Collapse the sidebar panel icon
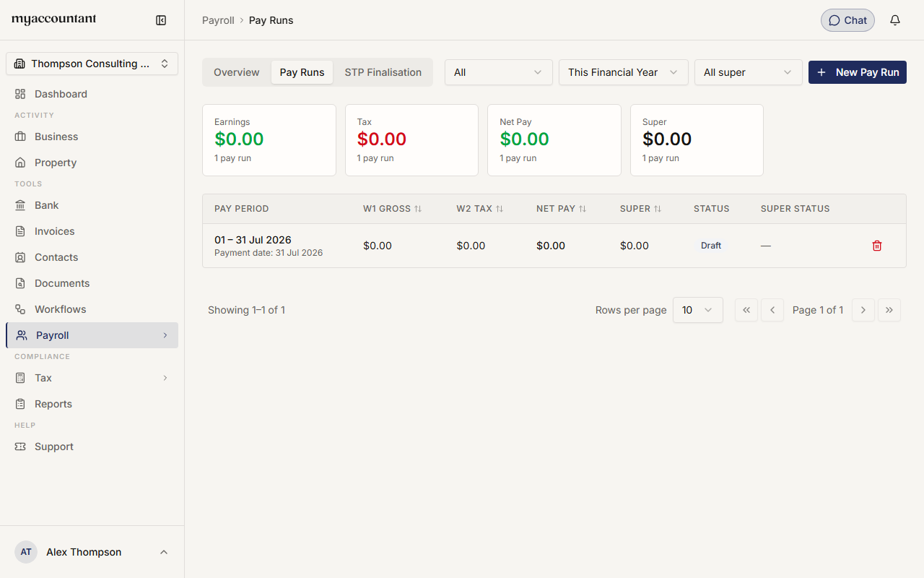 tap(161, 20)
